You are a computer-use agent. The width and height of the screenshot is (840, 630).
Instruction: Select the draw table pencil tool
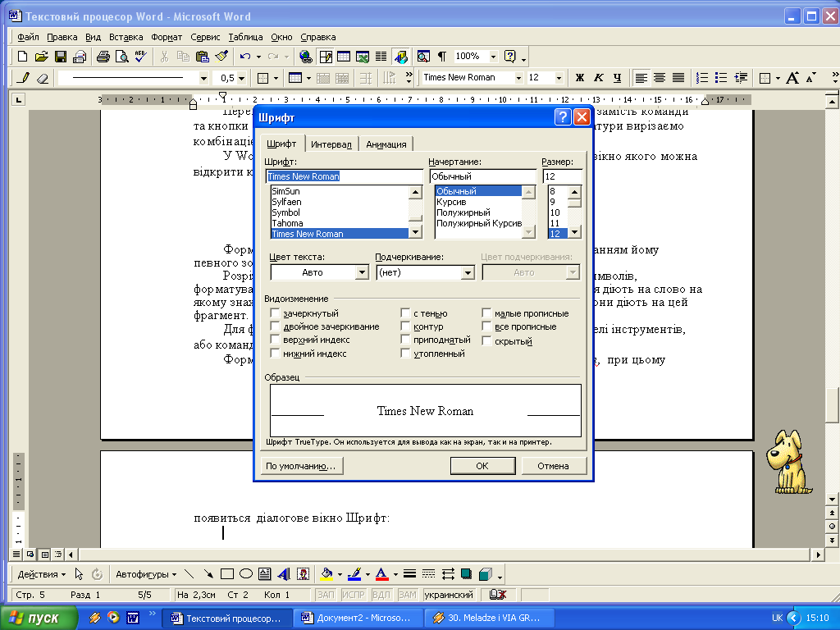[x=23, y=78]
